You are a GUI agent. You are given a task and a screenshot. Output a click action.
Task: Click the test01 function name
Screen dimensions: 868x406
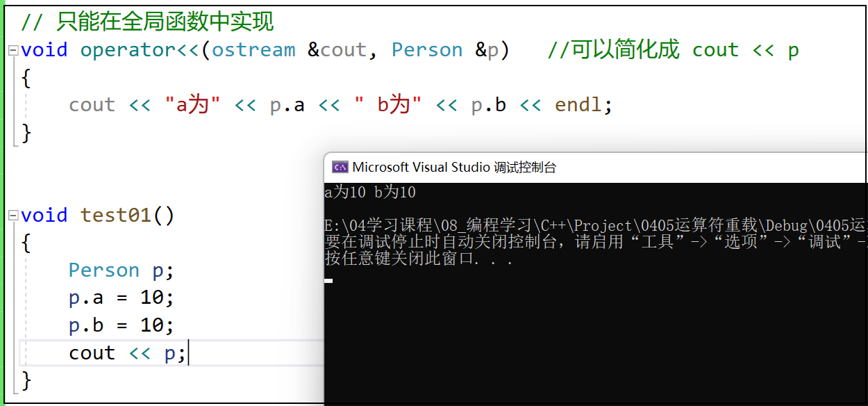tap(116, 216)
